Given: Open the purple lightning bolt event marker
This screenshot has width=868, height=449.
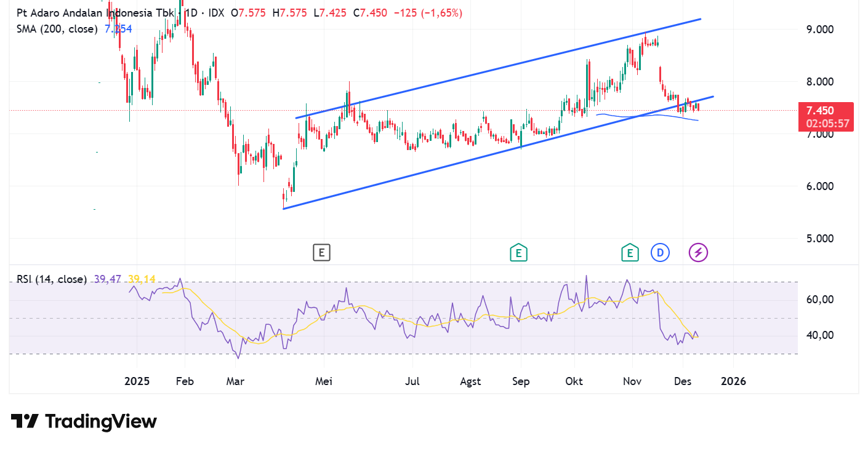Looking at the screenshot, I should tap(698, 252).
